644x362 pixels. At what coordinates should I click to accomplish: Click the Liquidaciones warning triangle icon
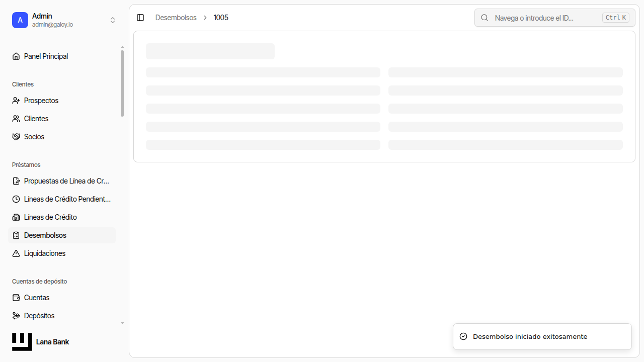(x=16, y=253)
